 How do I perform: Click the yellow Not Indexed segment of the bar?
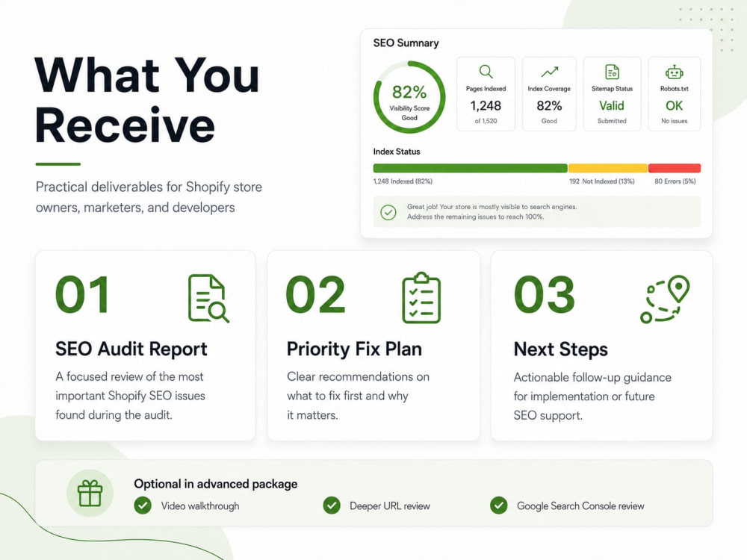pos(608,168)
